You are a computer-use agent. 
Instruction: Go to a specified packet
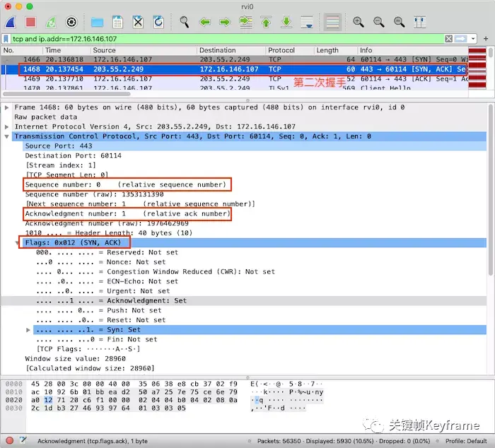coord(245,23)
